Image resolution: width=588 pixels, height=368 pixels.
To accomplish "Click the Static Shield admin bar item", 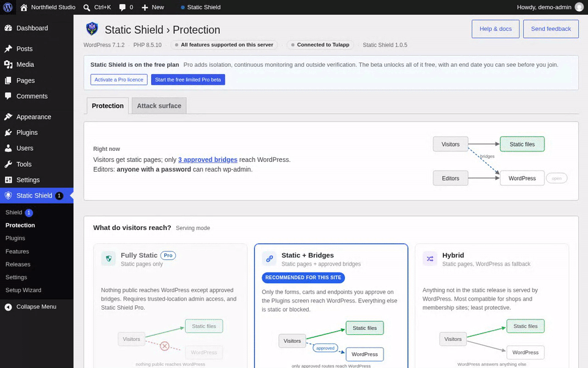I will (x=200, y=7).
